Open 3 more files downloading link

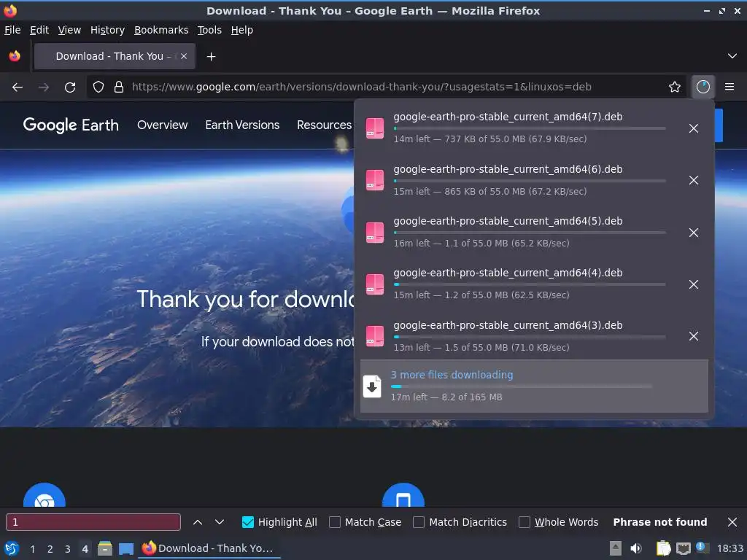[452, 375]
